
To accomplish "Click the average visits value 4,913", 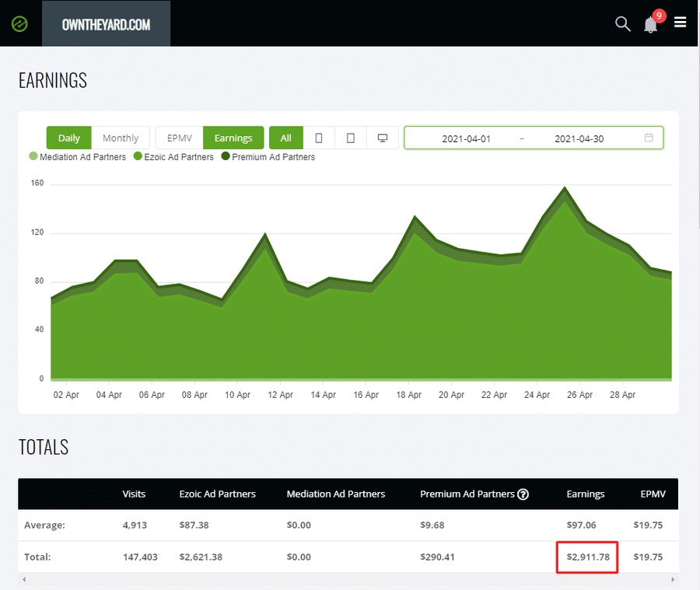I will click(x=135, y=525).
